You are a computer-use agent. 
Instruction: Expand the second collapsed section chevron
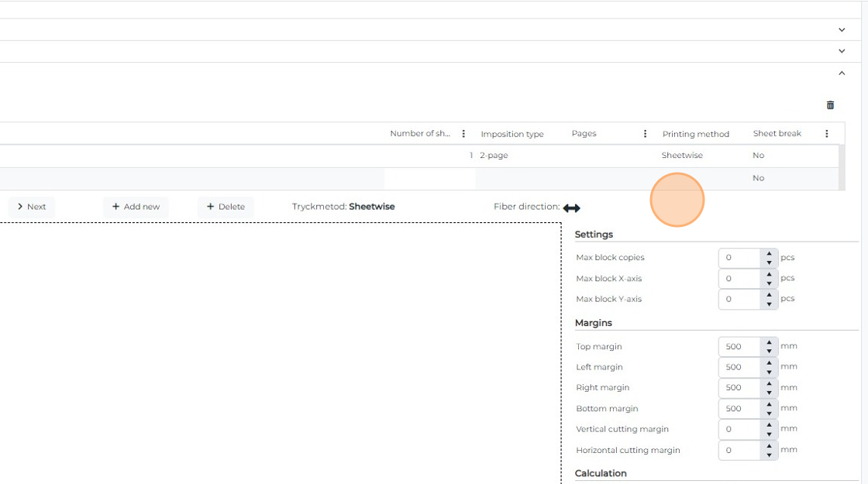pos(842,51)
